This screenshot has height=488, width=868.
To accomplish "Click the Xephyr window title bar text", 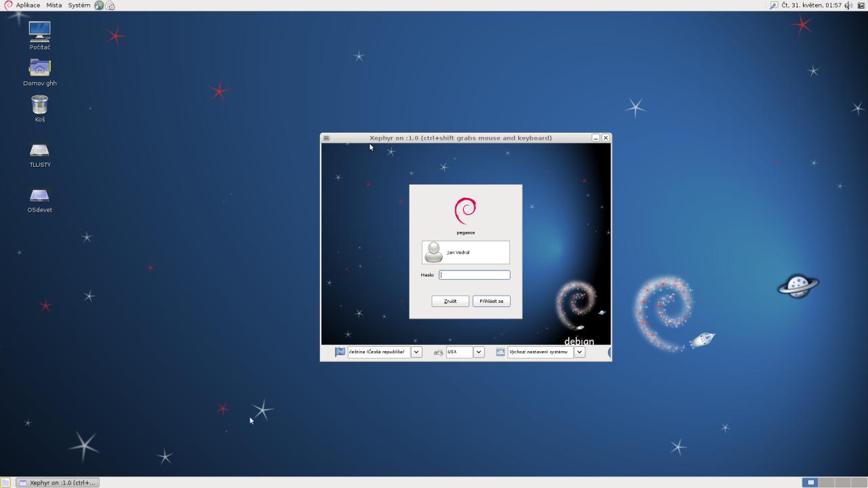I will (x=460, y=138).
